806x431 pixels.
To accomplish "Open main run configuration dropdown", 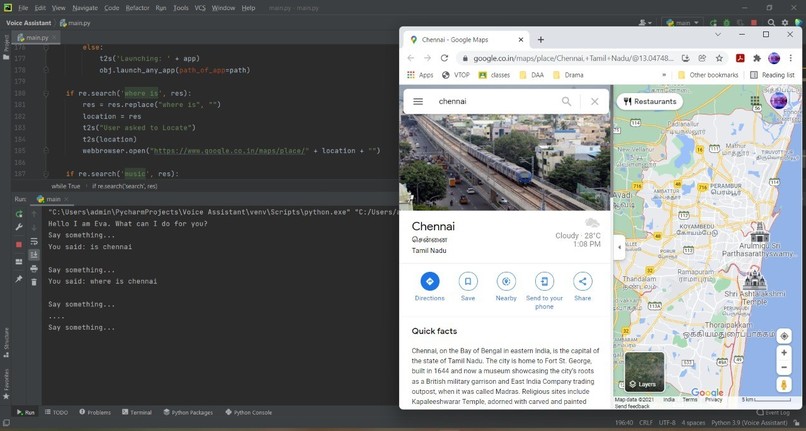I will 682,23.
